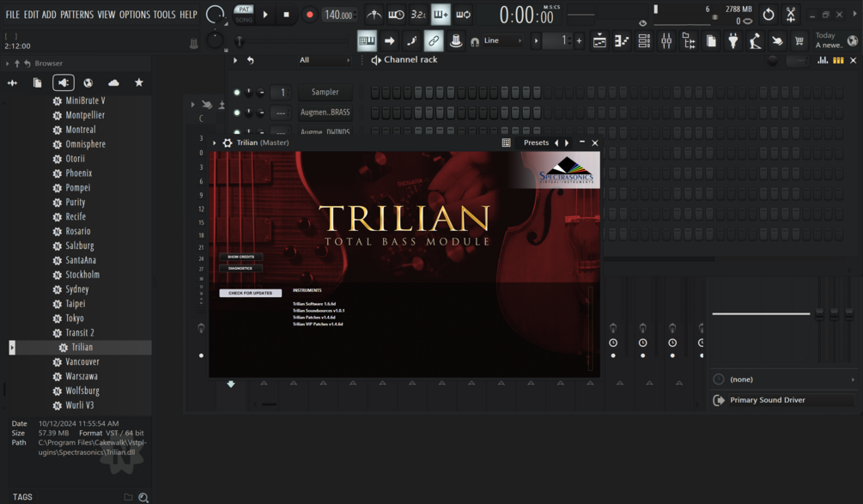Open the pattern selector arrow
863x504 pixels.
[x=536, y=40]
